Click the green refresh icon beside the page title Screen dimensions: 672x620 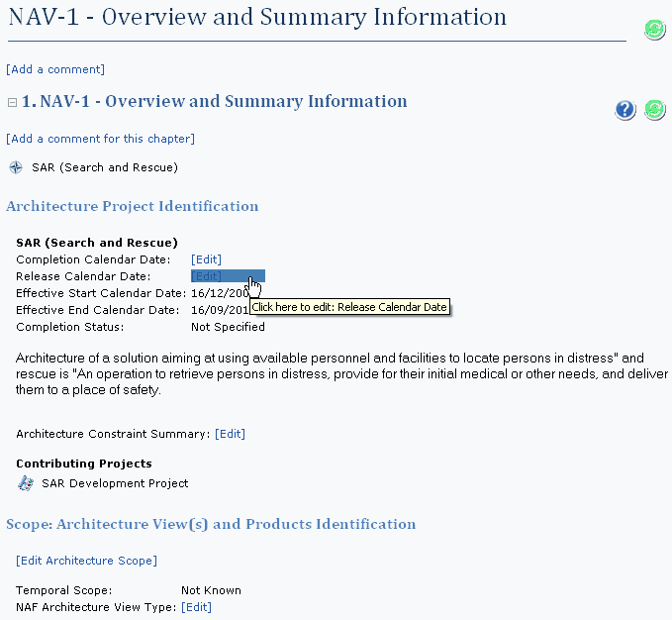tap(654, 30)
